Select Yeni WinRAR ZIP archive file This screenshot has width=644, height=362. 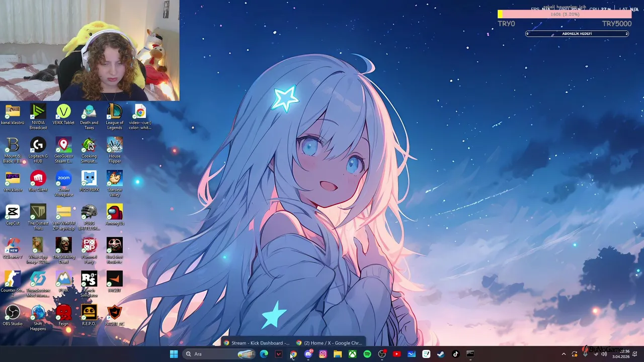63,218
